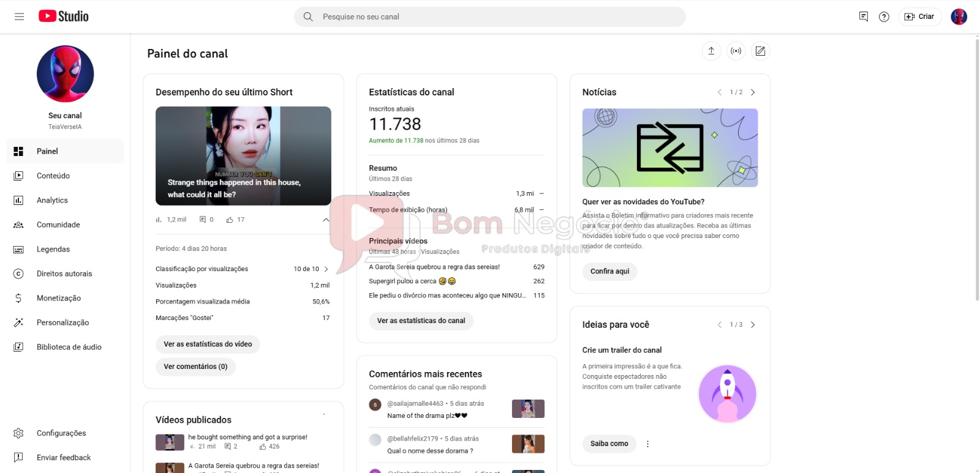Click the Configurações gear icon
The height and width of the screenshot is (473, 980).
18,433
